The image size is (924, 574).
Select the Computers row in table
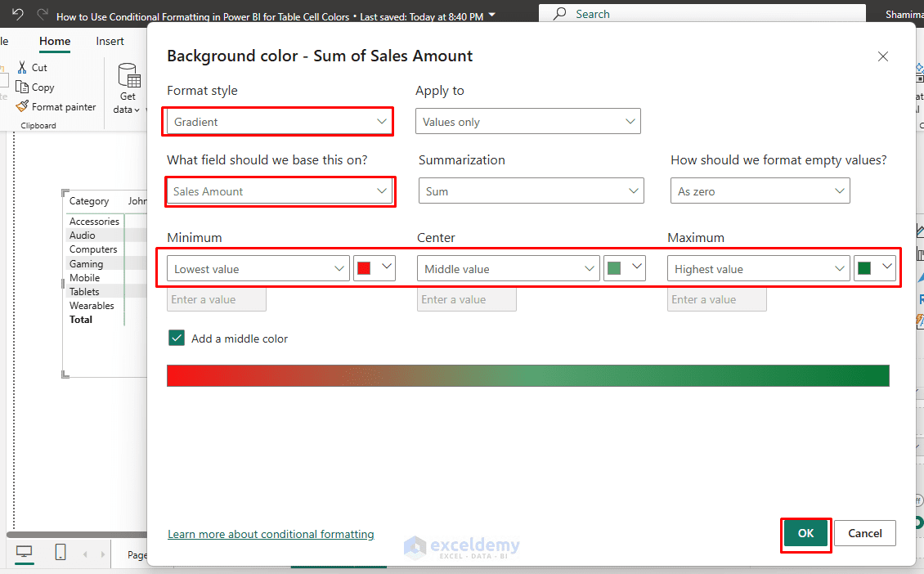[x=93, y=249]
